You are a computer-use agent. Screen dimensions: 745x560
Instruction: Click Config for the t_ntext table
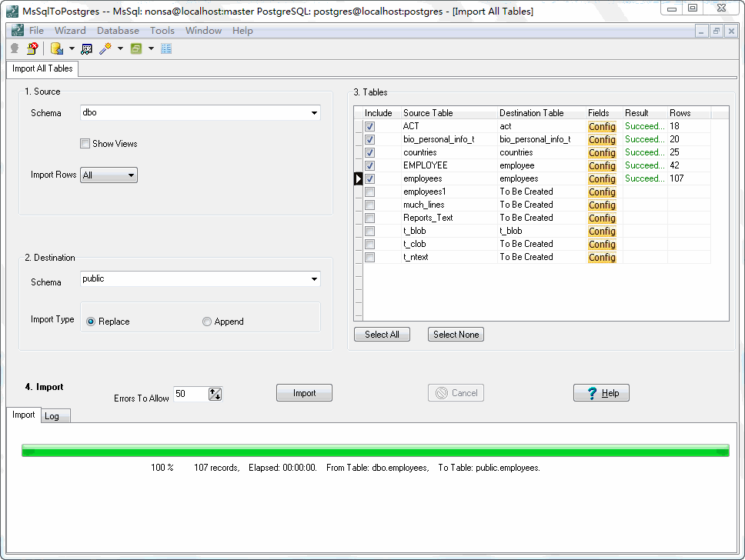[x=602, y=257]
